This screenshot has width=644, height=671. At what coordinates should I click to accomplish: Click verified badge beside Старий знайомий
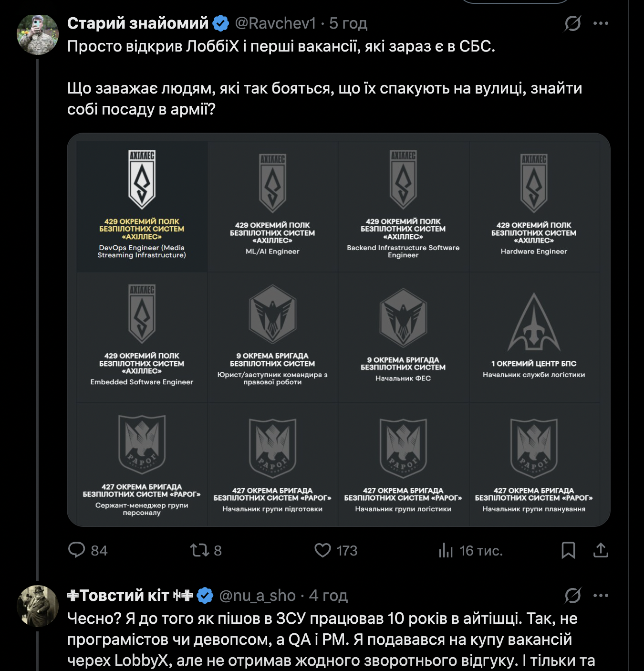220,23
